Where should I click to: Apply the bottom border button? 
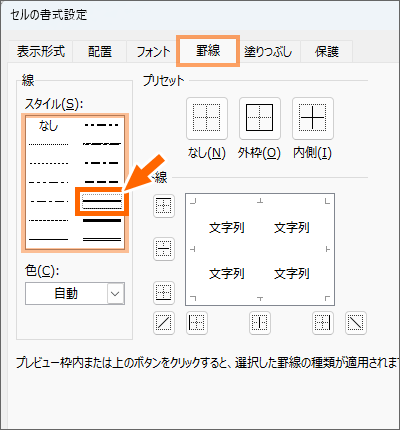tap(164, 293)
